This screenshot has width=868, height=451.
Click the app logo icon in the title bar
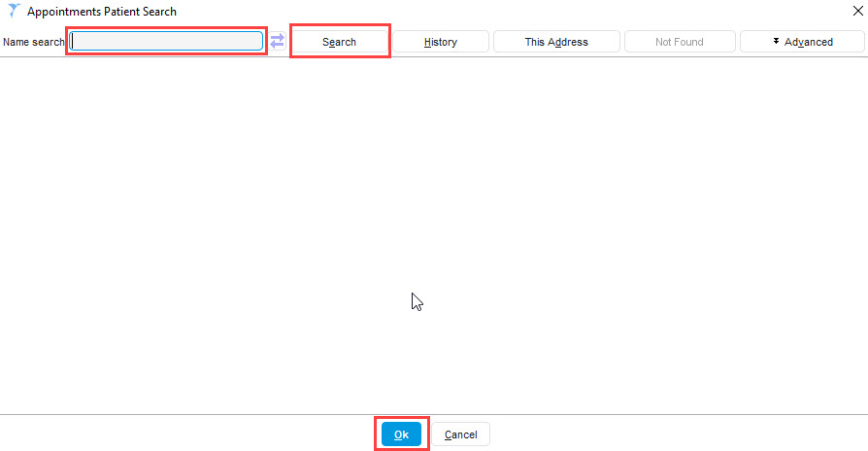click(14, 11)
